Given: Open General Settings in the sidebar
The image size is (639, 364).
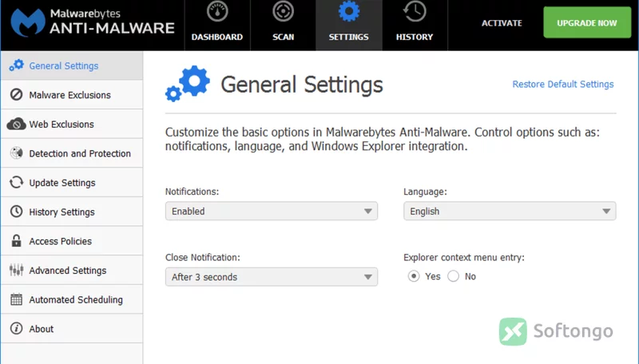Looking at the screenshot, I should 72,65.
